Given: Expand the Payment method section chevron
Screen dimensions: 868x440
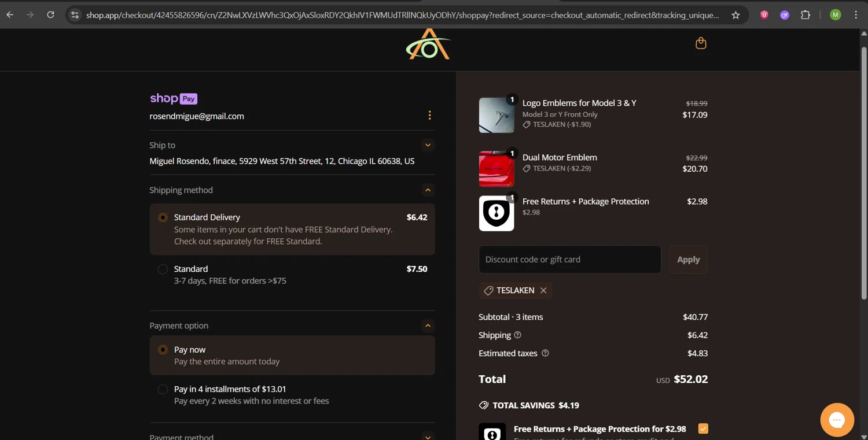Looking at the screenshot, I should pos(428,437).
